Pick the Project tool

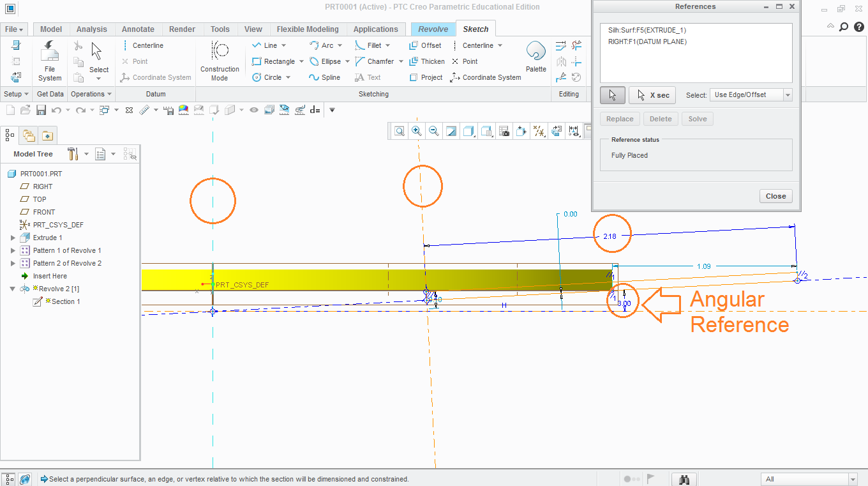click(426, 77)
